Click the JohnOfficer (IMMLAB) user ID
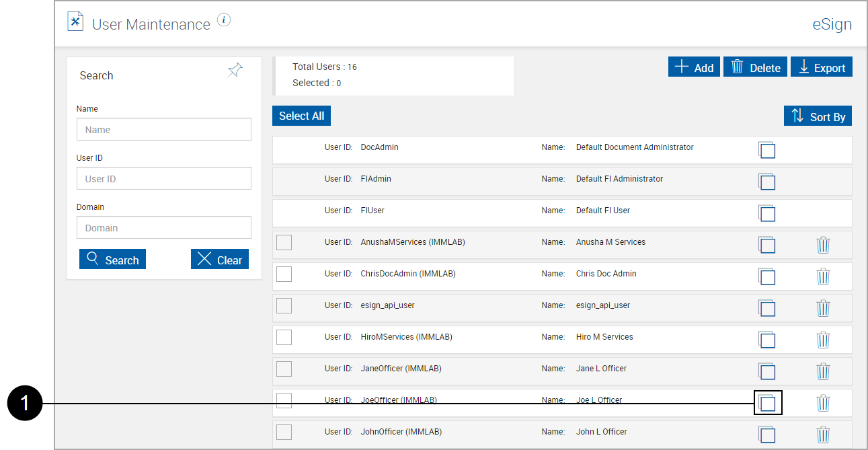 tap(401, 431)
